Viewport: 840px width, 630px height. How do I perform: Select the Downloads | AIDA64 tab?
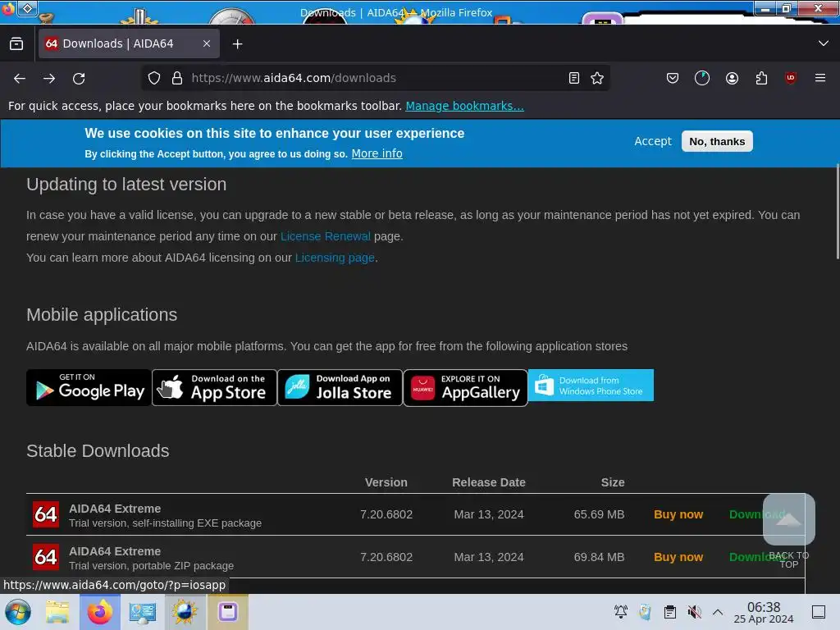(x=129, y=44)
